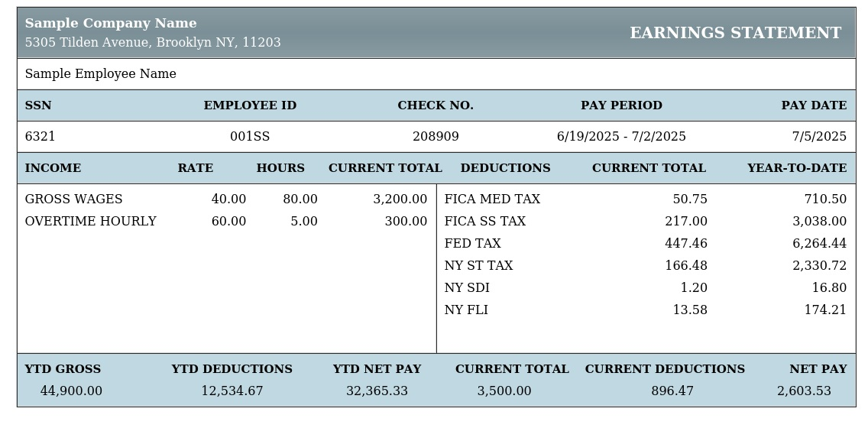Click the company address on Tilden Avenue
The image size is (868, 428).
[153, 43]
